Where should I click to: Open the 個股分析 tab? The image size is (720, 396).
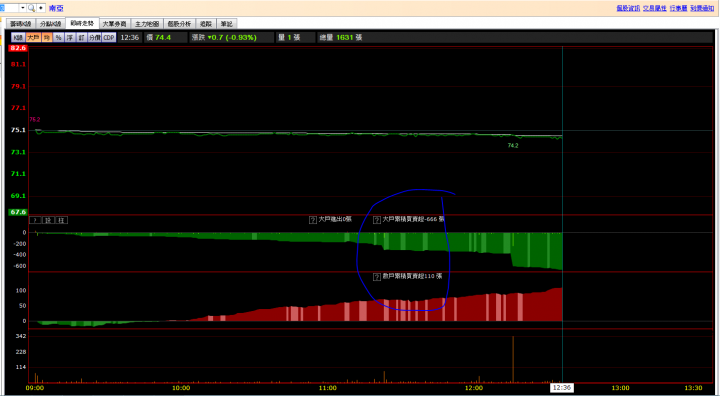click(x=179, y=24)
